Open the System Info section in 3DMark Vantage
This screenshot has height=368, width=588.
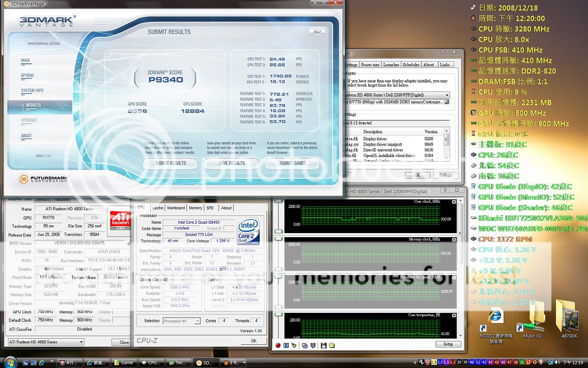click(32, 90)
